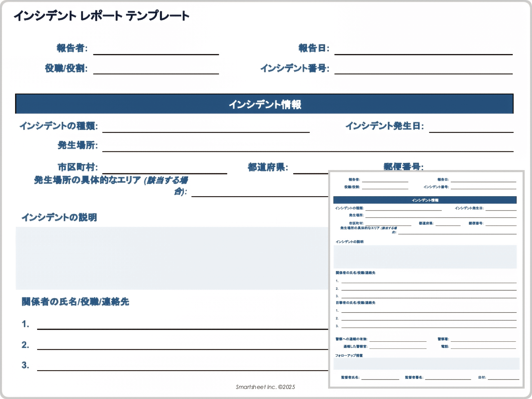Click the インシデントの種類 blank line in large form
Screen dimensions: 532x399
tap(206, 132)
